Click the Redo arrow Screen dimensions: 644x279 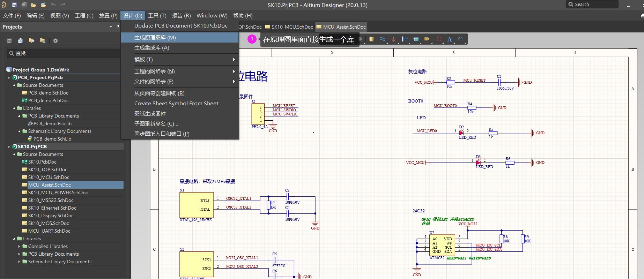pyautogui.click(x=63, y=5)
